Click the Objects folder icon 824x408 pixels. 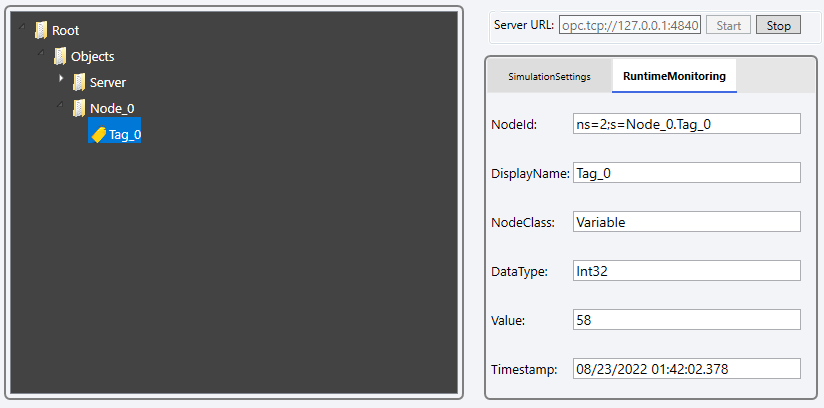point(60,56)
